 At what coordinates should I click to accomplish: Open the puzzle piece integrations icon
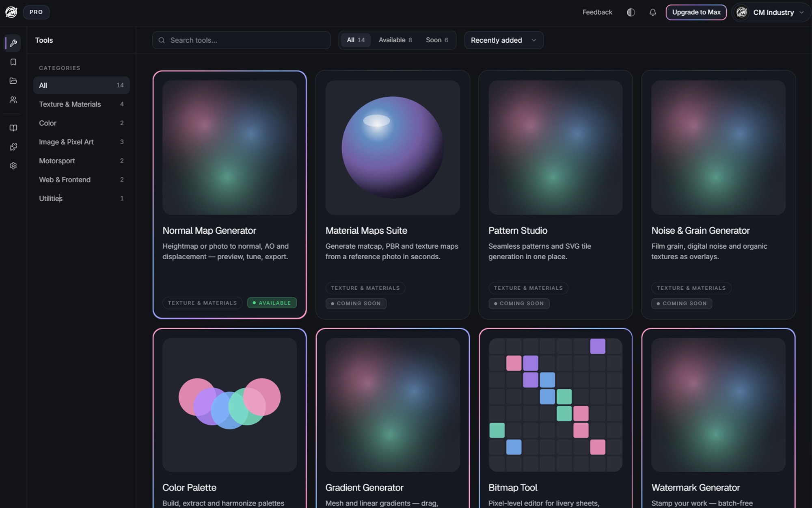click(x=13, y=147)
